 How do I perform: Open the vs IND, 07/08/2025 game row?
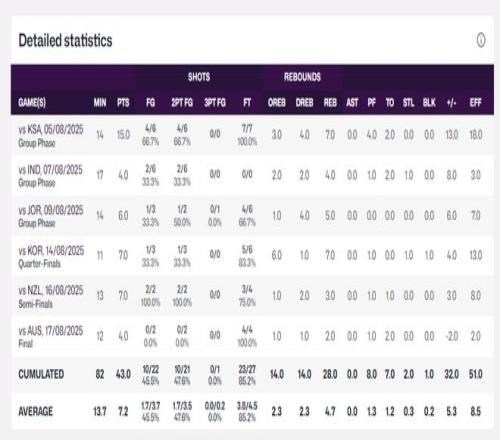252,175
